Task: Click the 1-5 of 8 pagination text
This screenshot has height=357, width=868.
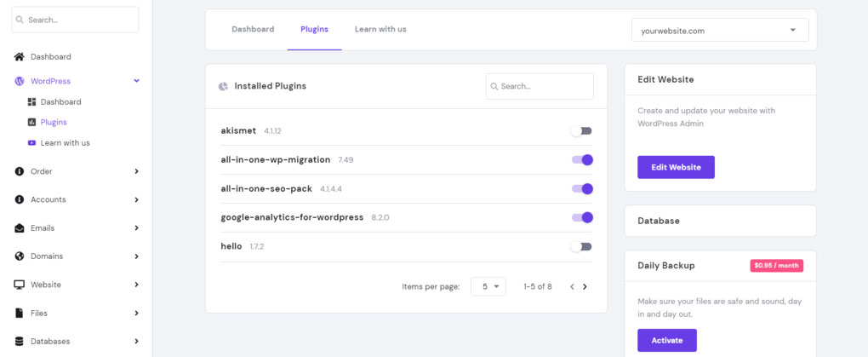Action: (538, 286)
